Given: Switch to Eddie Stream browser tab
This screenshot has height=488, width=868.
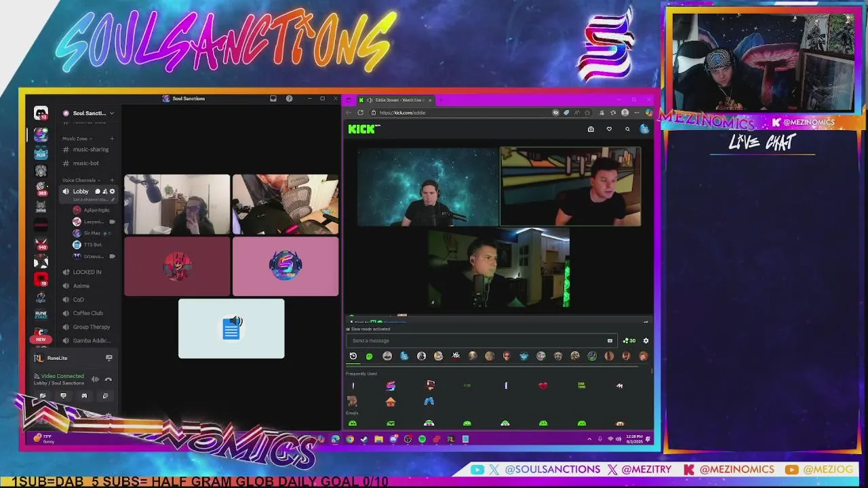Looking at the screenshot, I should tap(395, 100).
